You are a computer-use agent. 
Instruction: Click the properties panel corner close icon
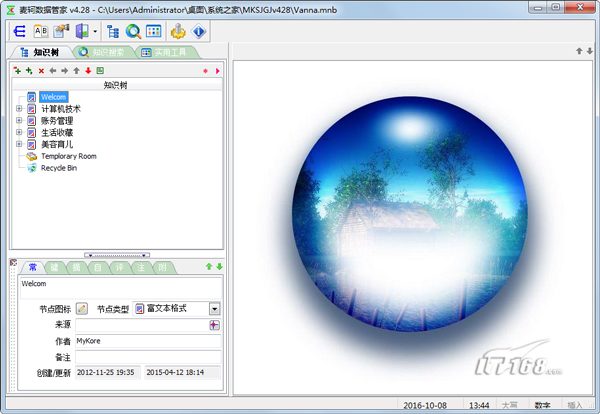[x=13, y=262]
